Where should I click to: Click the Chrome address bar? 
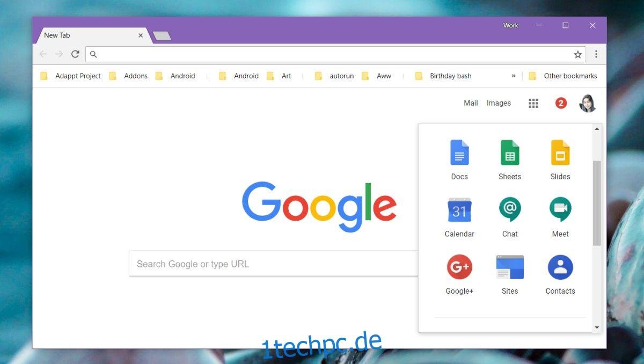pos(335,54)
